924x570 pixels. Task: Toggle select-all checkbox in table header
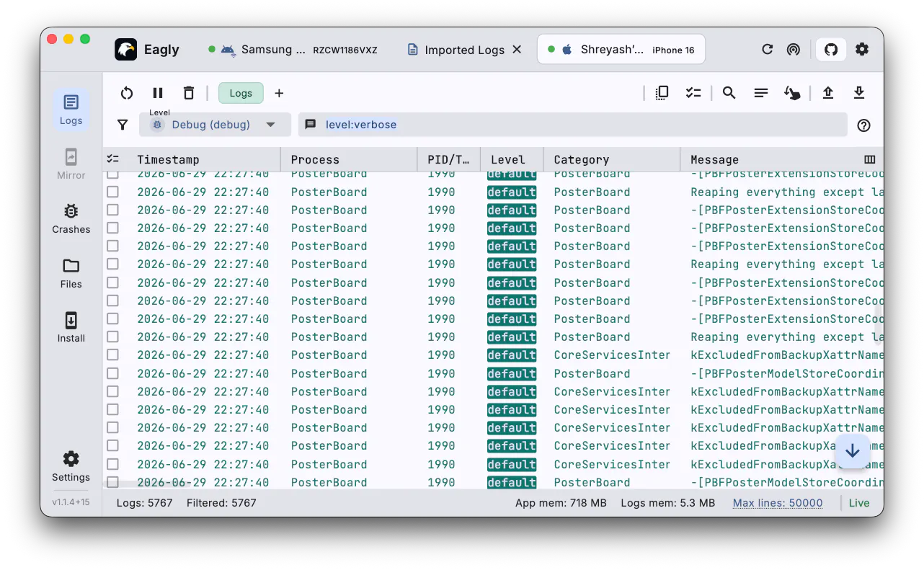[112, 159]
